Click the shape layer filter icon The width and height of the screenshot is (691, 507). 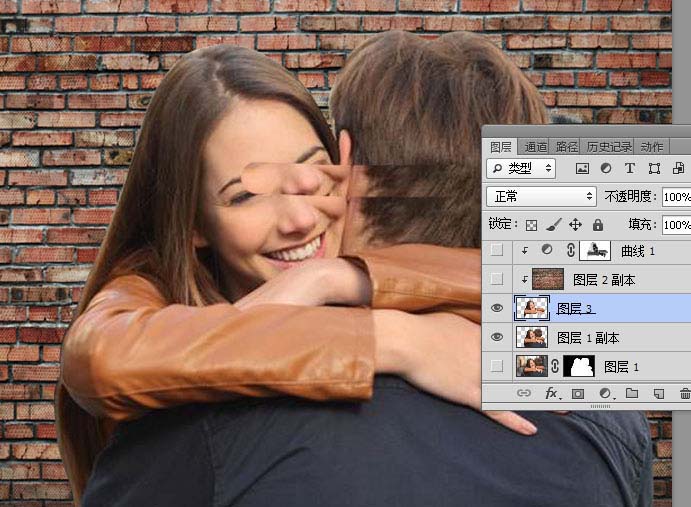point(654,168)
